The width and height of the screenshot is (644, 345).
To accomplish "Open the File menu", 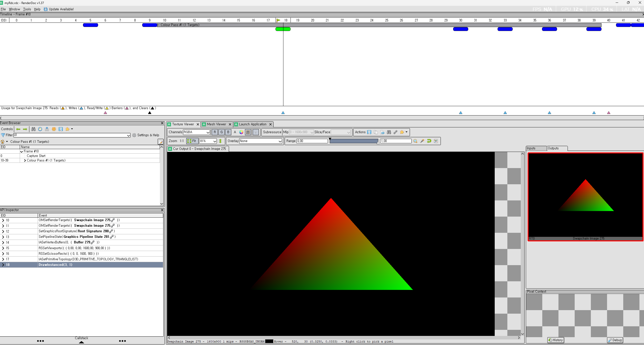I will pyautogui.click(x=3, y=9).
